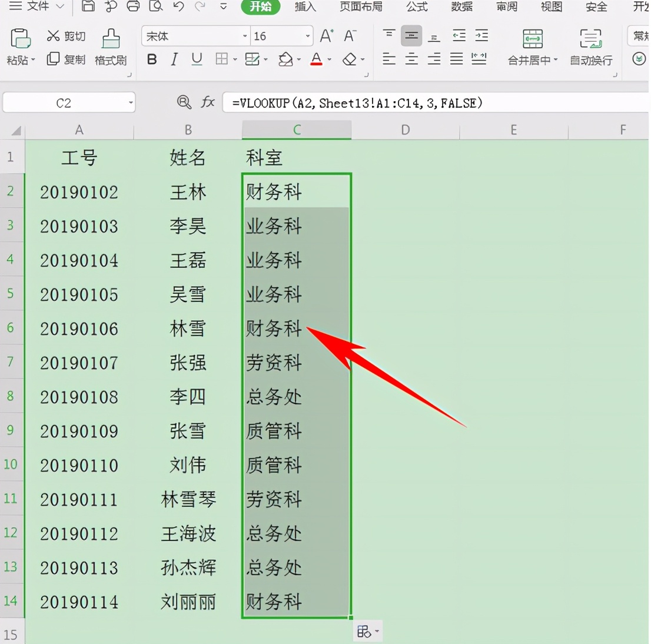Viewport: 651px width, 644px height.
Task: Open the View (视图) tab
Action: tap(552, 6)
